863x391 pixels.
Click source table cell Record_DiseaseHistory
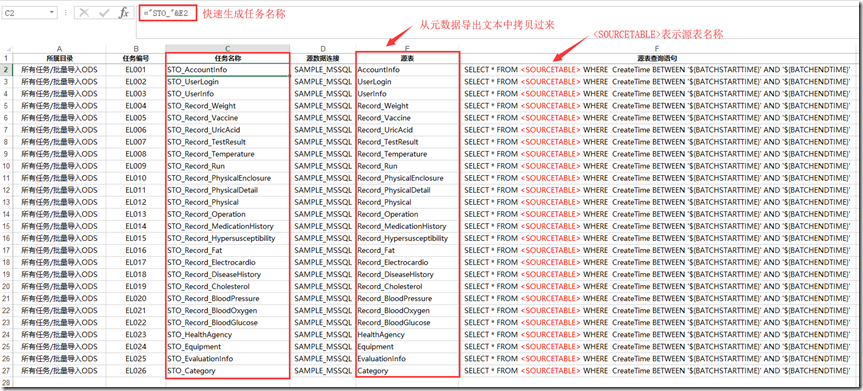coord(407,274)
